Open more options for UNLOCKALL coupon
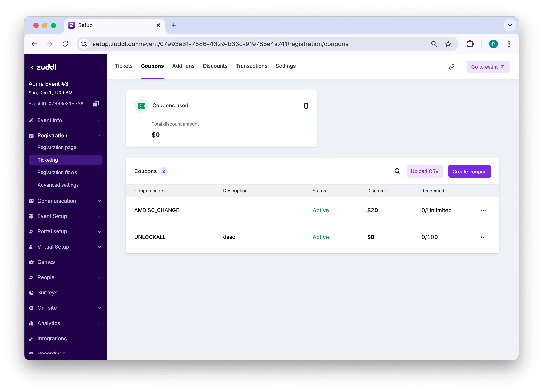 483,237
